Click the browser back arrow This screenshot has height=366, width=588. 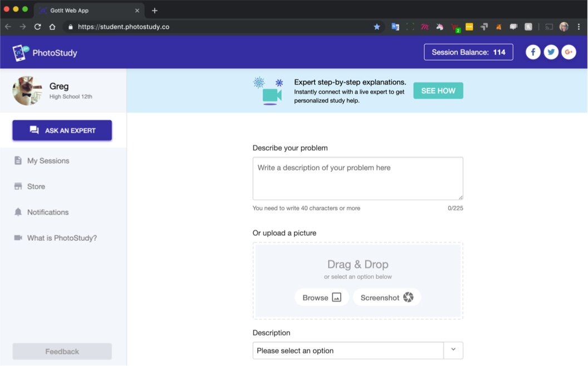[x=8, y=27]
